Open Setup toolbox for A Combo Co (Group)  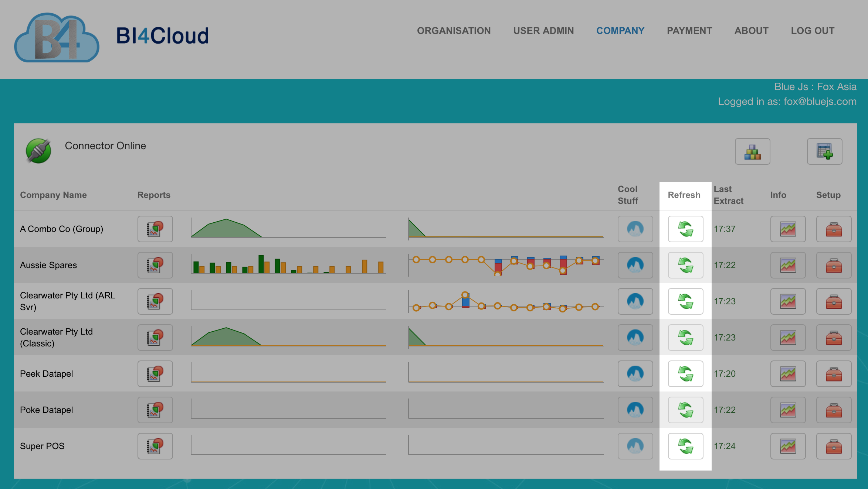[x=834, y=229]
